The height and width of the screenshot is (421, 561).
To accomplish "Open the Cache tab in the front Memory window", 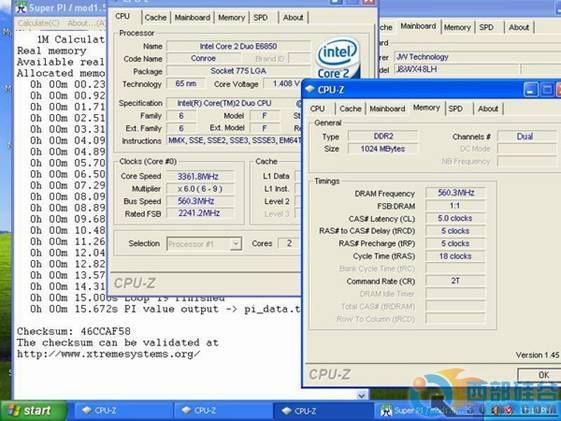I will (350, 108).
